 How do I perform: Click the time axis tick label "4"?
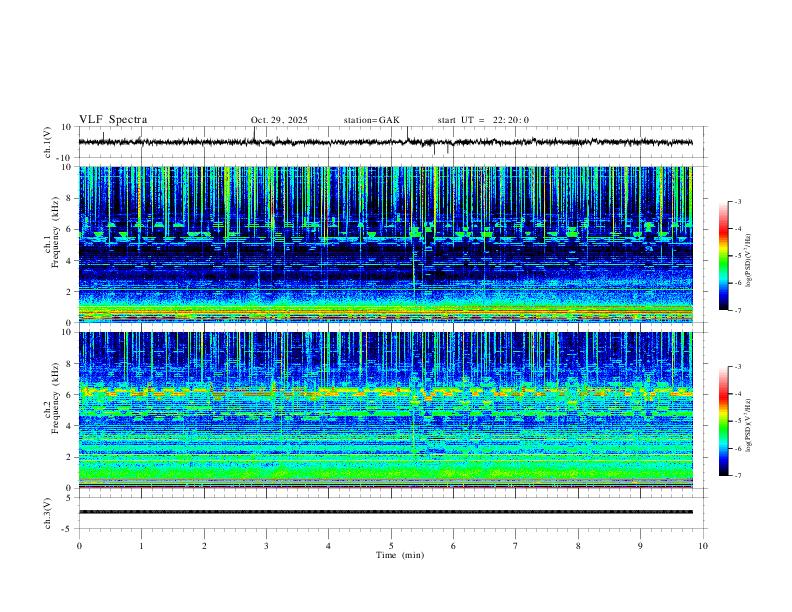point(329,546)
